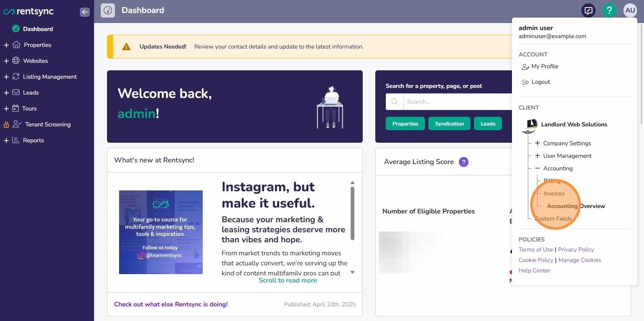
Task: Open Custom Fields in the client tree
Action: point(553,218)
